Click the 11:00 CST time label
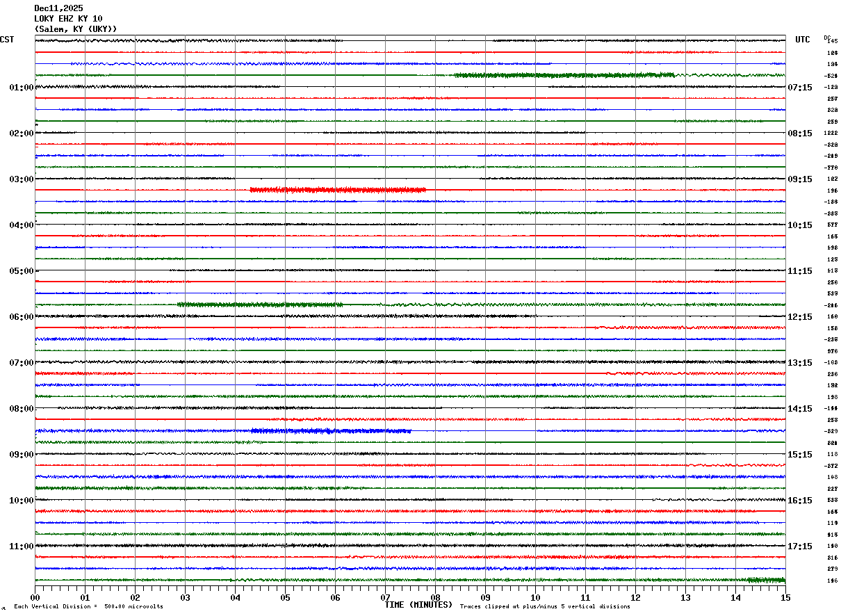 pos(22,546)
